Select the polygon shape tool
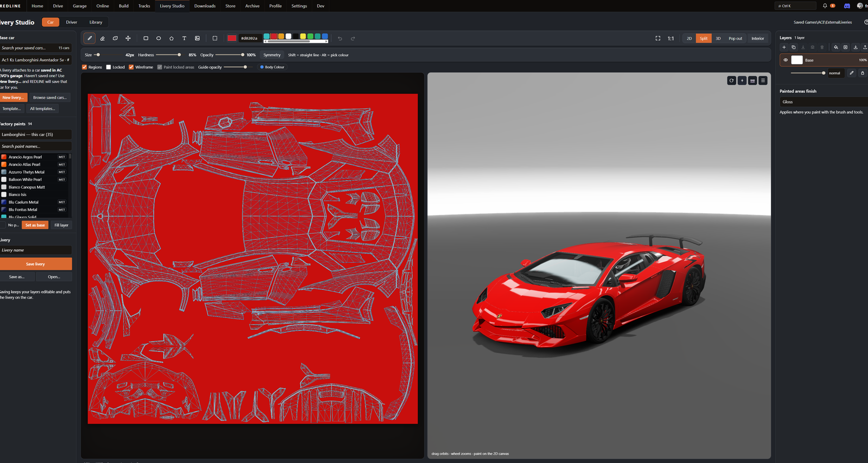This screenshot has height=463, width=868. click(x=171, y=39)
